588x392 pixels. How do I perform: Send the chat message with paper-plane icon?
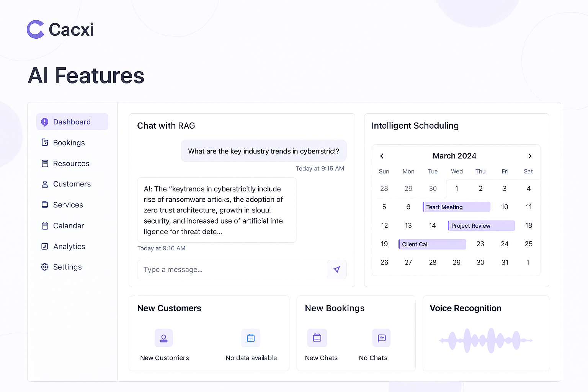(x=337, y=269)
